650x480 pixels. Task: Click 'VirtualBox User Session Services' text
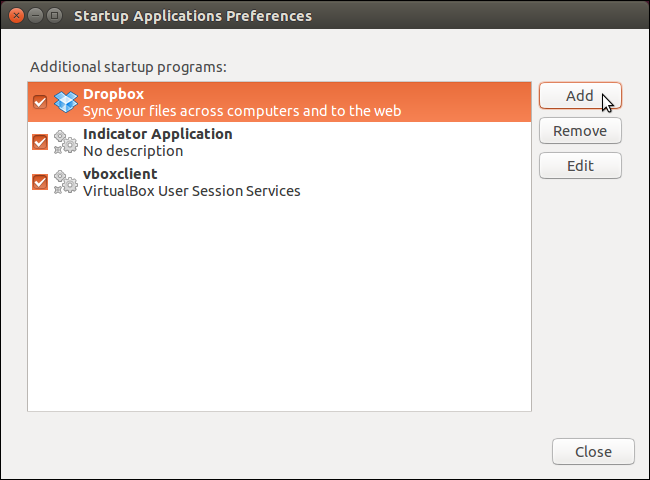(x=192, y=191)
